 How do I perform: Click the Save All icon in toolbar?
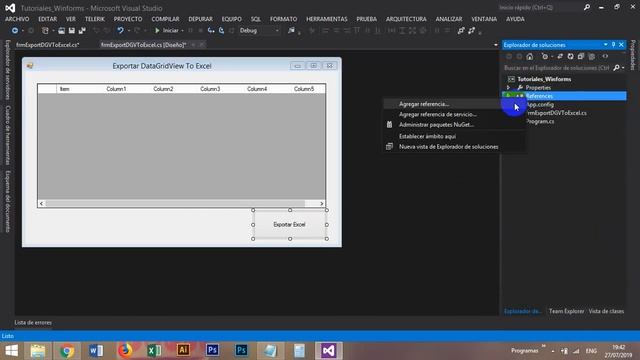(x=82, y=31)
